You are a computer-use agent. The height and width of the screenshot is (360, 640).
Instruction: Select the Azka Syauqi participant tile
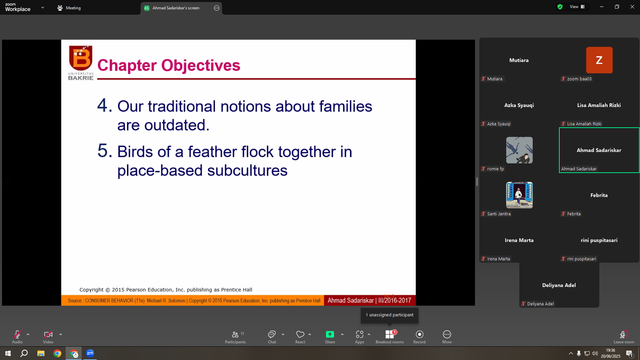519,105
